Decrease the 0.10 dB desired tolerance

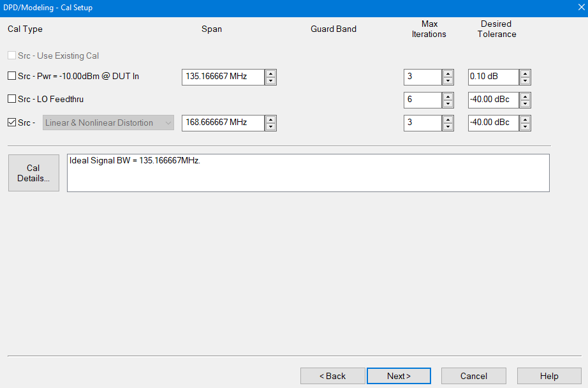(x=525, y=81)
